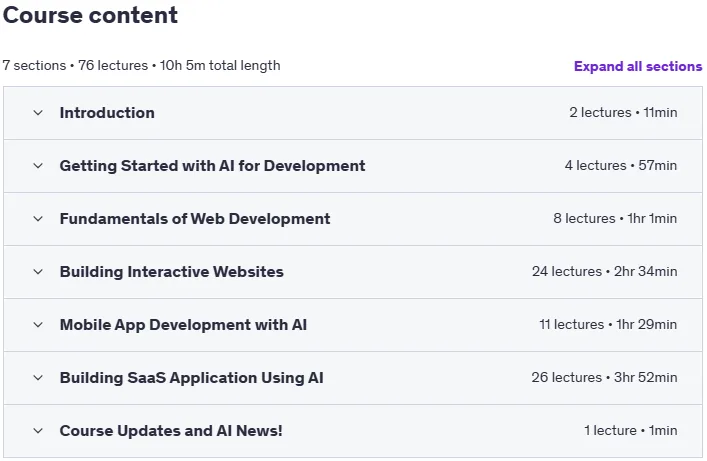The width and height of the screenshot is (707, 461).
Task: Click the Course content heading
Action: point(90,15)
